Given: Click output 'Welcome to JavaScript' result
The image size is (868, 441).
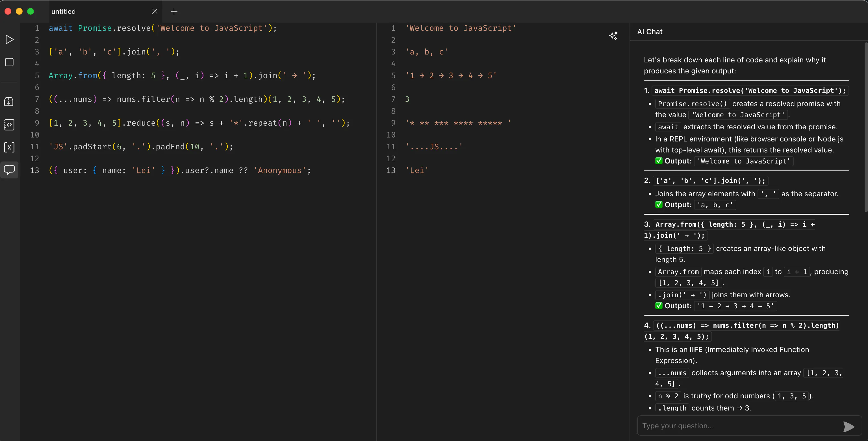Looking at the screenshot, I should pyautogui.click(x=461, y=28).
